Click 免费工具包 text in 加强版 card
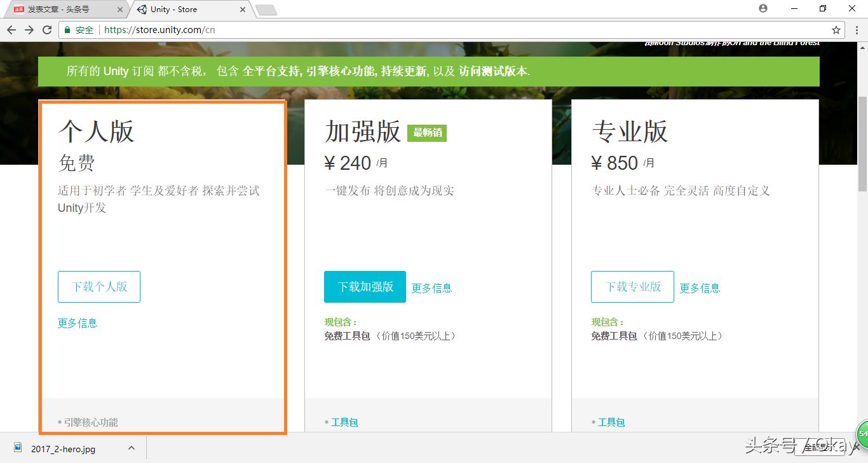 347,336
